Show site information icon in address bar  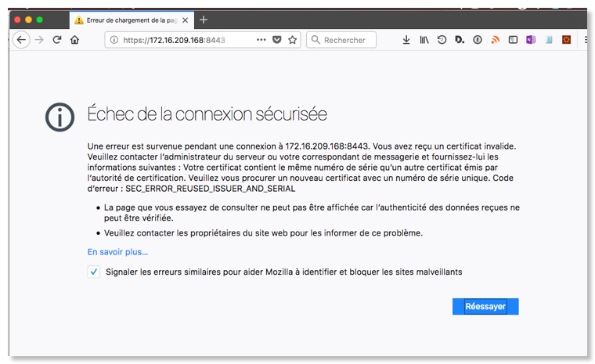click(114, 40)
